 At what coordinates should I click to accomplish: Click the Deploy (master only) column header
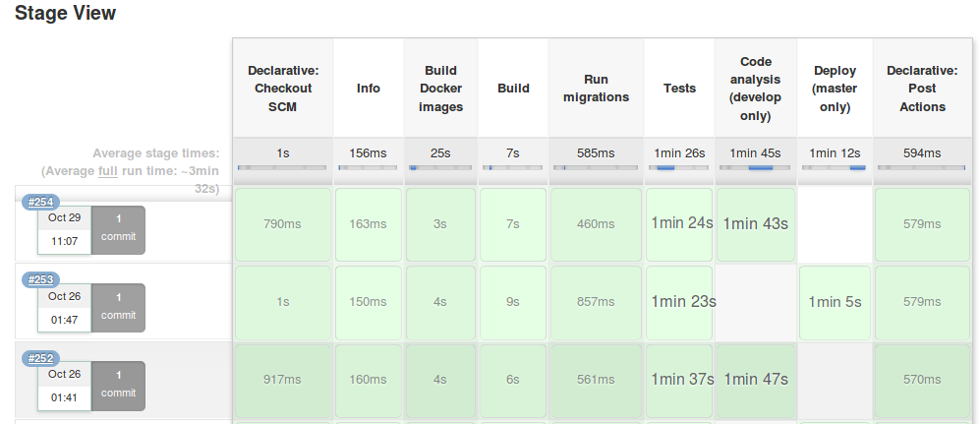[x=835, y=89]
